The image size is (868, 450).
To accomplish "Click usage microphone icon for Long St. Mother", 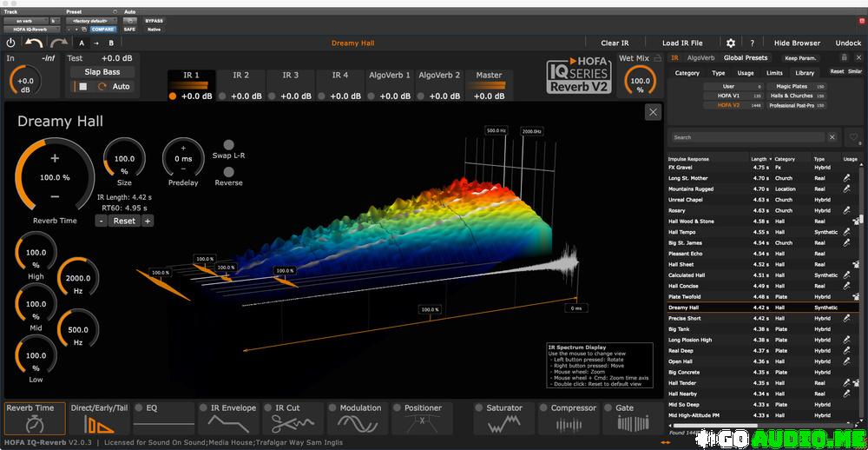I will pyautogui.click(x=846, y=178).
